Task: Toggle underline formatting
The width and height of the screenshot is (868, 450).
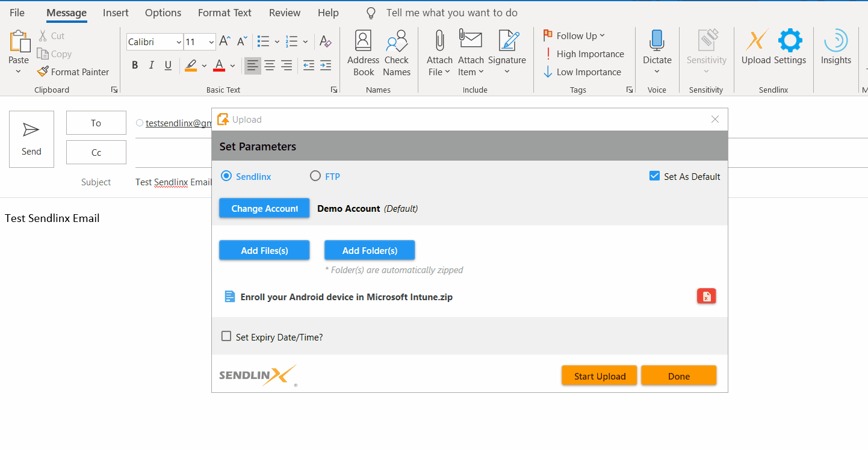Action: [168, 65]
